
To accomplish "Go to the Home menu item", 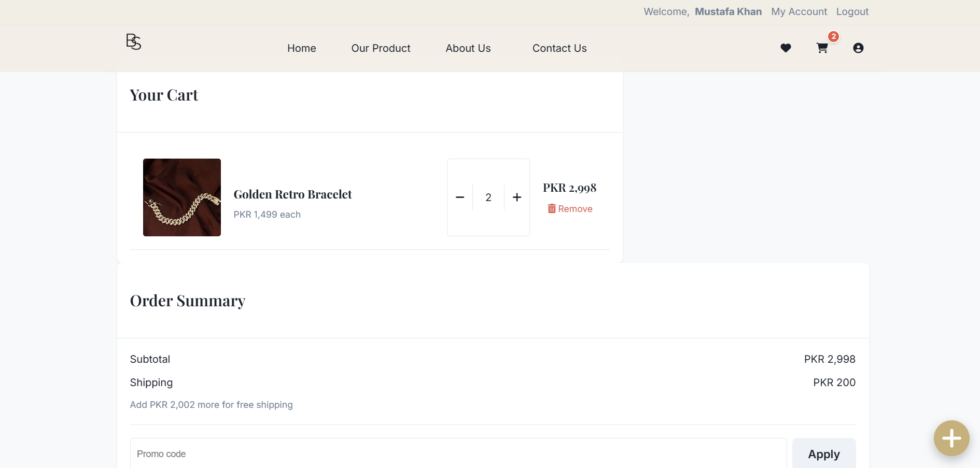I will (x=302, y=48).
